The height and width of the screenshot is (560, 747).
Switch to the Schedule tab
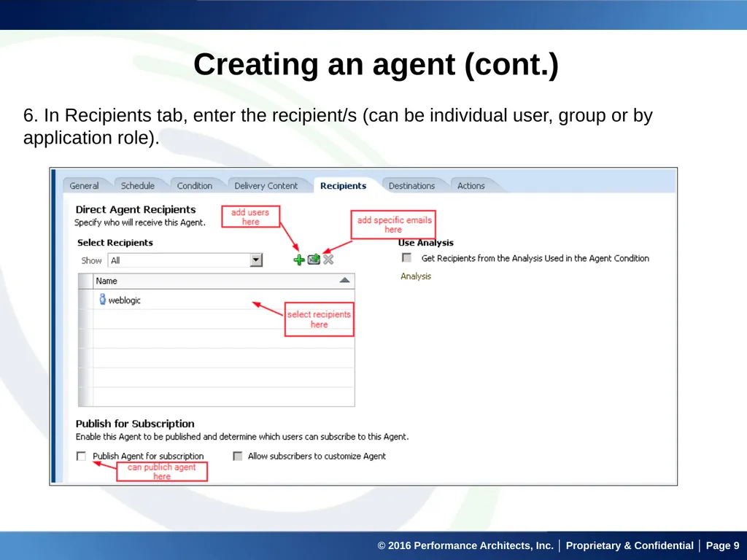[138, 186]
